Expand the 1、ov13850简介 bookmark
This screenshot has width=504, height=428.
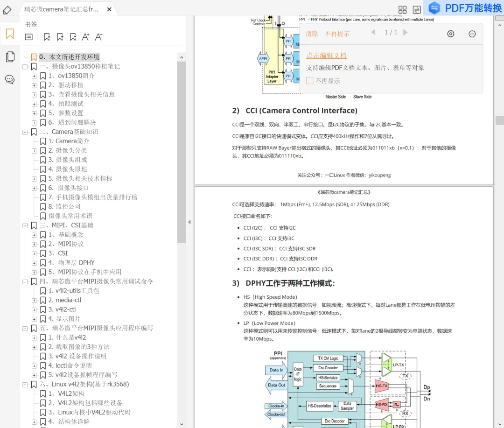click(34, 76)
